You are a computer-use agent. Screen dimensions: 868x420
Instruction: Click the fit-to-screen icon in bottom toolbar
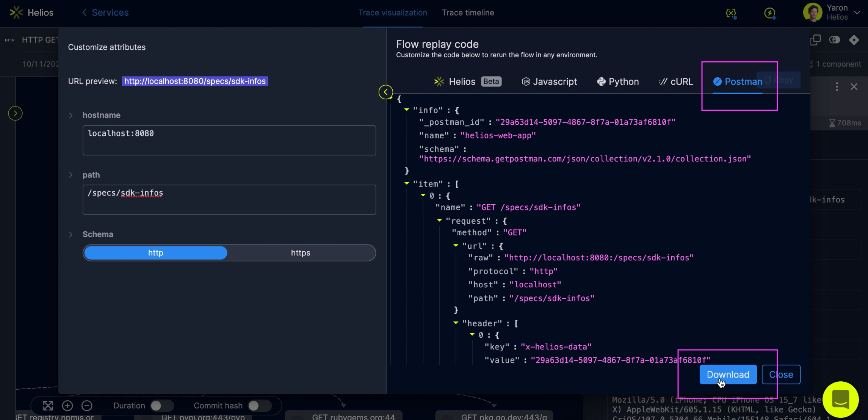coord(48,406)
